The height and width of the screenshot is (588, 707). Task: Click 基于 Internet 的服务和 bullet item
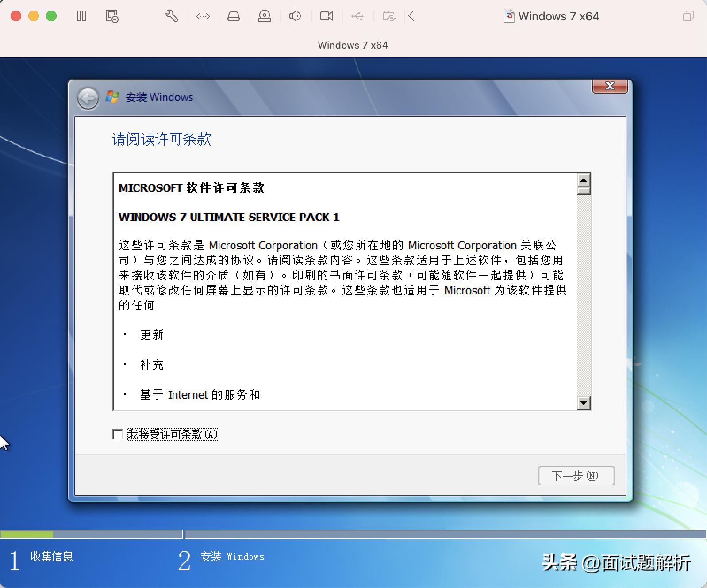coord(200,395)
